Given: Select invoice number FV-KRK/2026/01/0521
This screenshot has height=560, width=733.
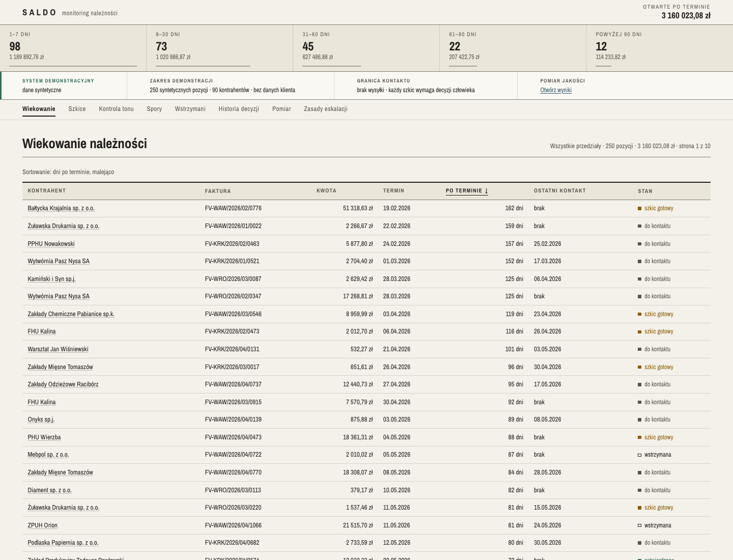Looking at the screenshot, I should pos(232,261).
